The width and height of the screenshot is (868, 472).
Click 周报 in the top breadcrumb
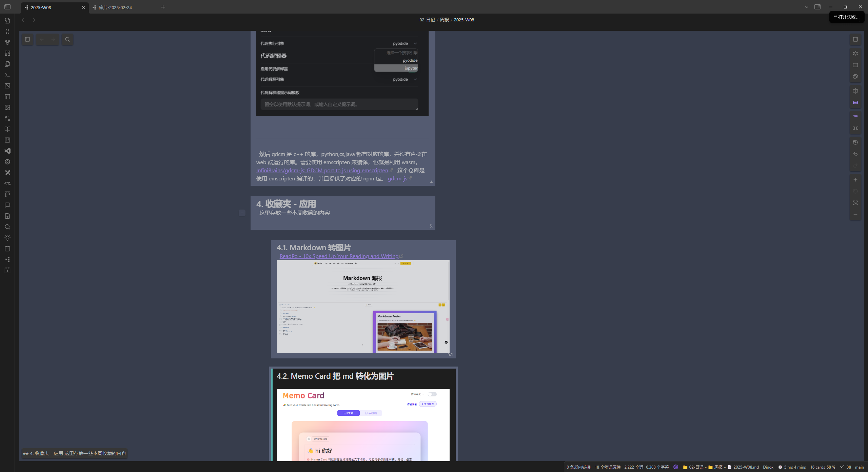(444, 20)
